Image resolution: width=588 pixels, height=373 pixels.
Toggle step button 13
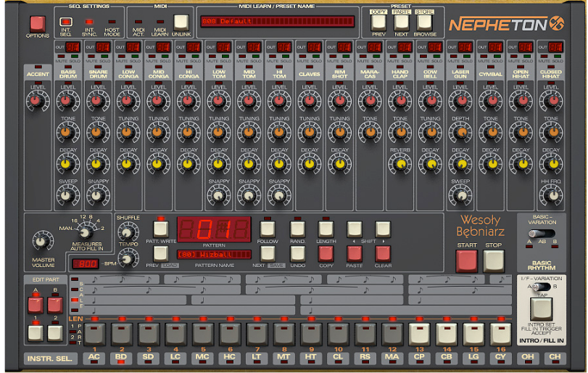419,334
